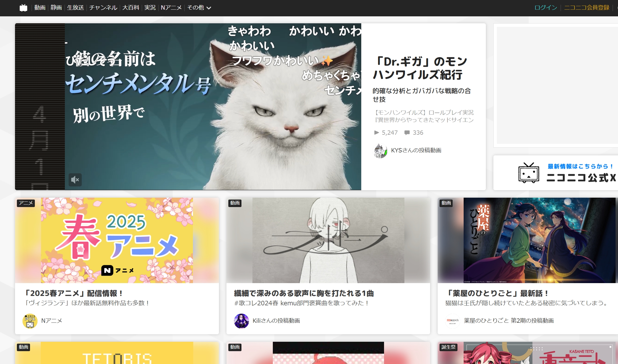The height and width of the screenshot is (364, 618).
Task: Click the ニコニコ公式X TV mascot icon
Action: [x=528, y=173]
